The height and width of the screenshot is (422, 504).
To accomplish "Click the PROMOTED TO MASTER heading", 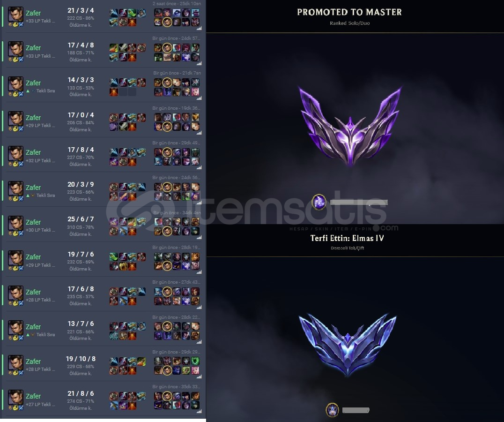I will pyautogui.click(x=349, y=12).
